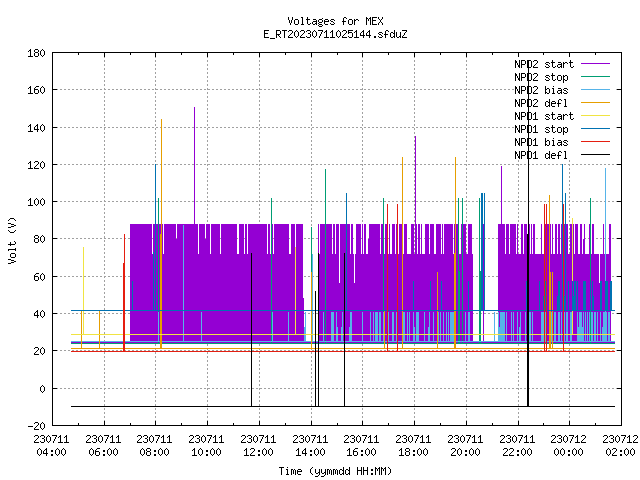
Task: Click the chart title 'Voltages for MEX'
Action: point(335,21)
